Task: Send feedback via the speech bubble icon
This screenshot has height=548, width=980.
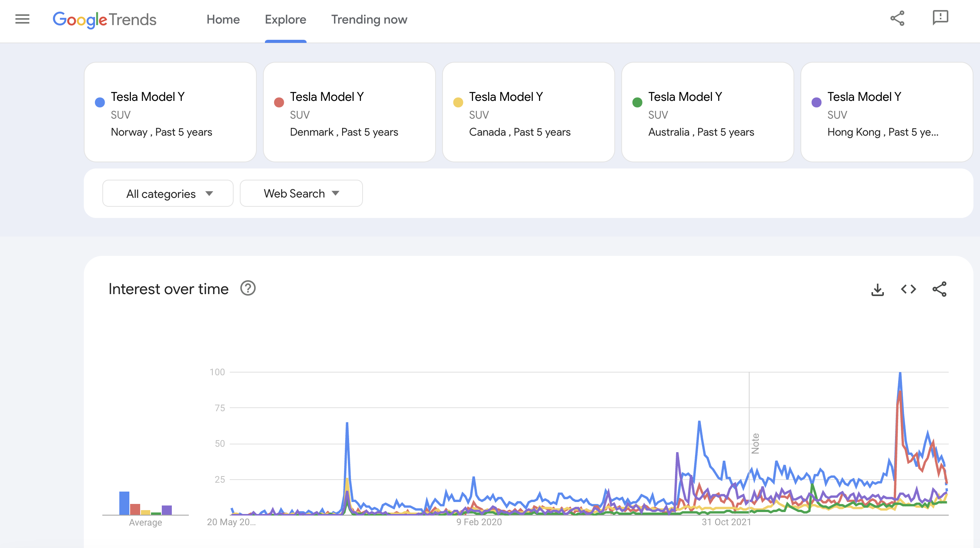Action: (x=940, y=18)
